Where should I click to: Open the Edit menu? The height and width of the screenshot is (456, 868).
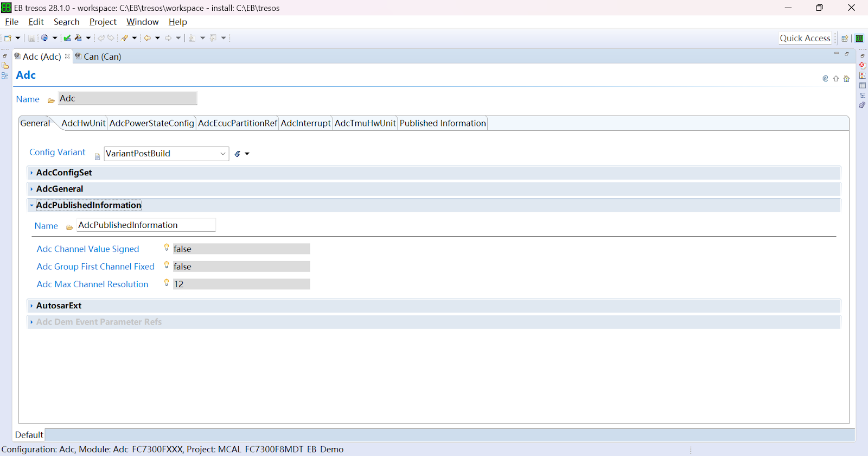(36, 22)
